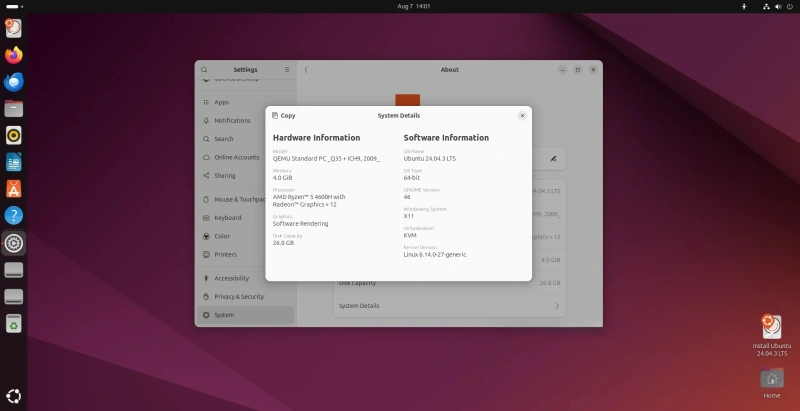Click the Activities pill at top left
The height and width of the screenshot is (411, 800).
[x=14, y=7]
